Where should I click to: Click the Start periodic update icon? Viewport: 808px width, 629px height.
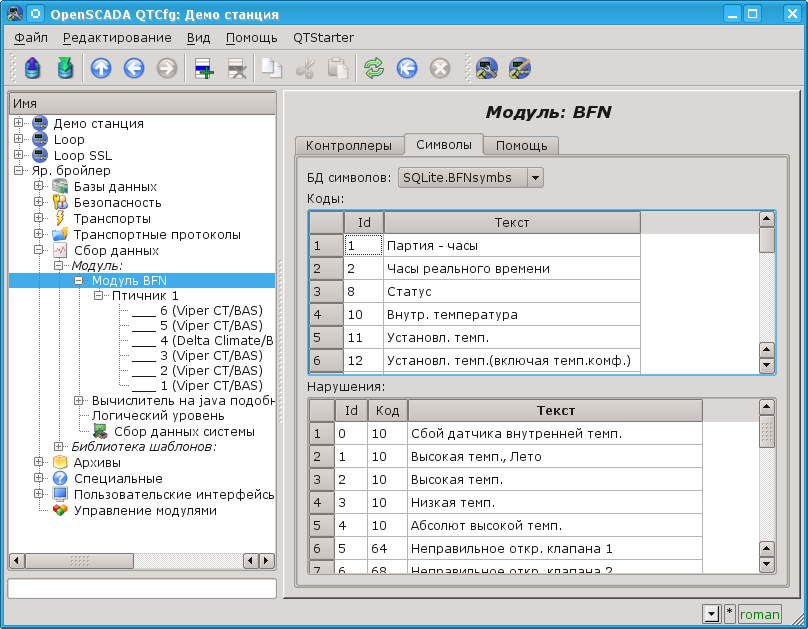(x=407, y=68)
